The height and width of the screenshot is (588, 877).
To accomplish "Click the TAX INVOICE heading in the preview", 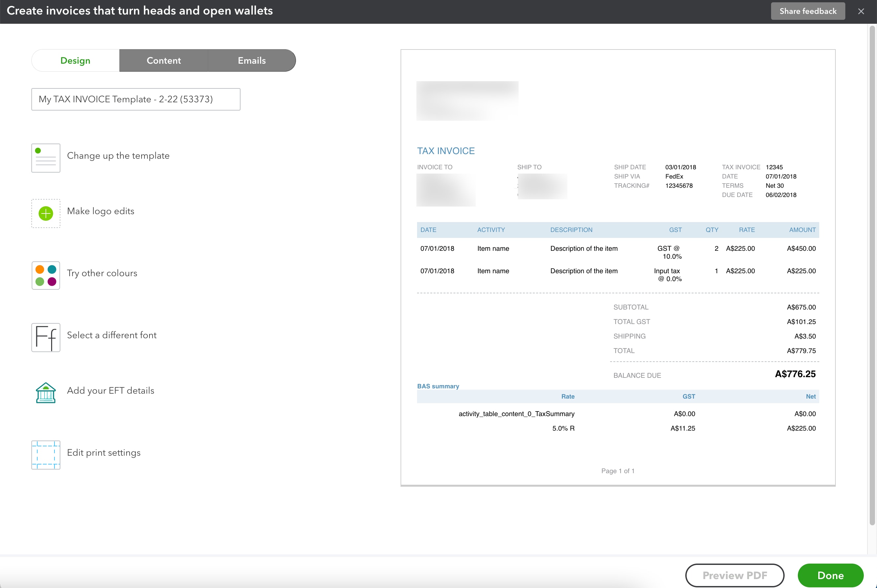I will tap(446, 150).
